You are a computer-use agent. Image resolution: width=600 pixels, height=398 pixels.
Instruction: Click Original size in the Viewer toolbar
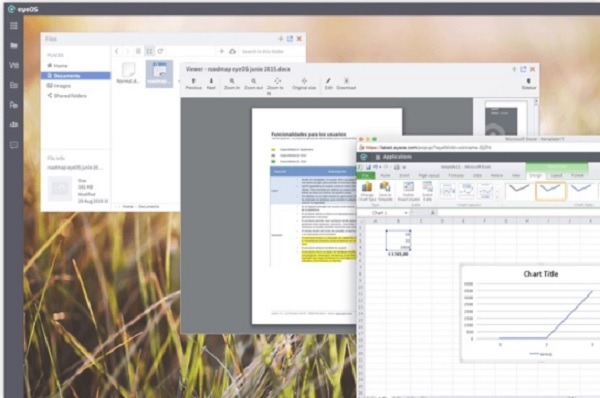(304, 84)
